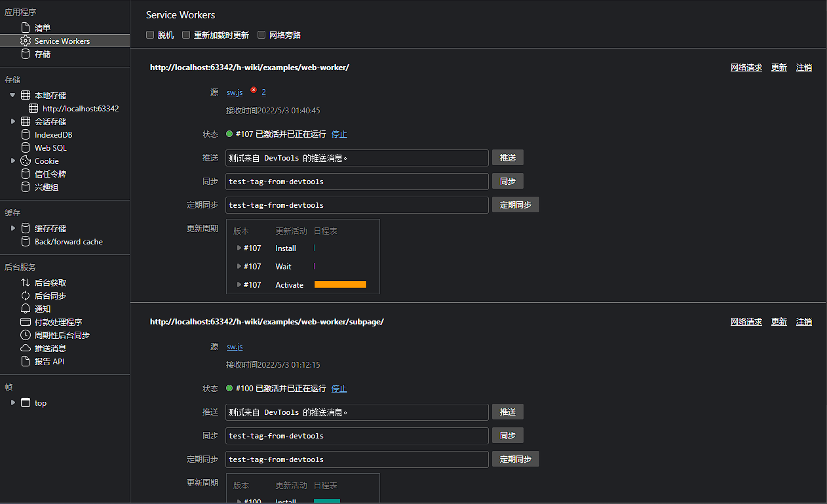Click 注销 link for web-worker/ scope
The image size is (827, 504).
804,67
